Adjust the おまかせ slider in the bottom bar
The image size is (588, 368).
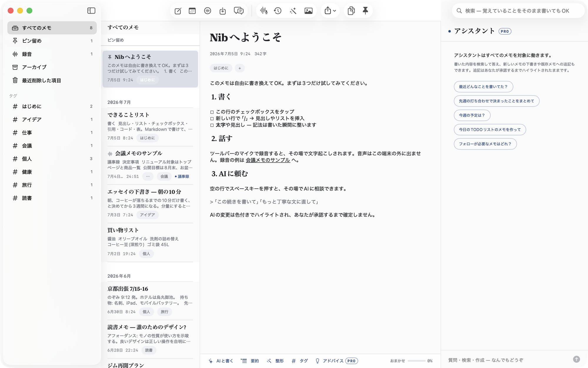[417, 361]
